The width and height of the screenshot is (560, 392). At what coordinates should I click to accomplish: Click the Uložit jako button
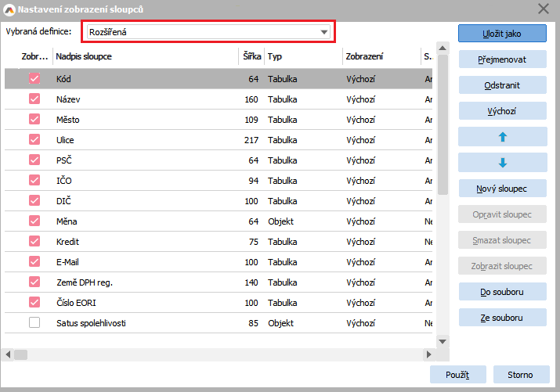(x=502, y=34)
